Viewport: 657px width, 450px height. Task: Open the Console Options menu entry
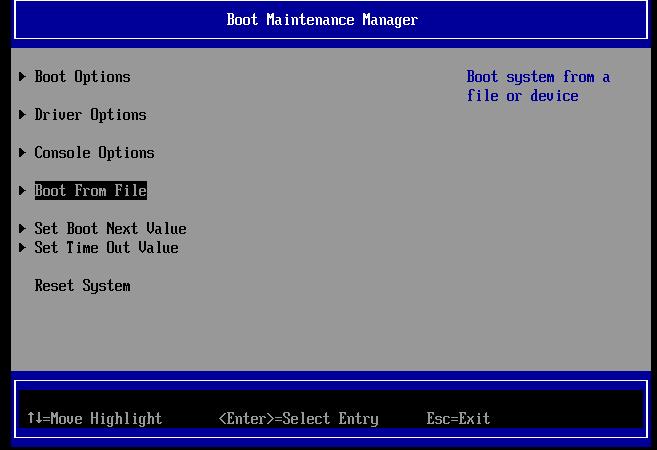[94, 153]
